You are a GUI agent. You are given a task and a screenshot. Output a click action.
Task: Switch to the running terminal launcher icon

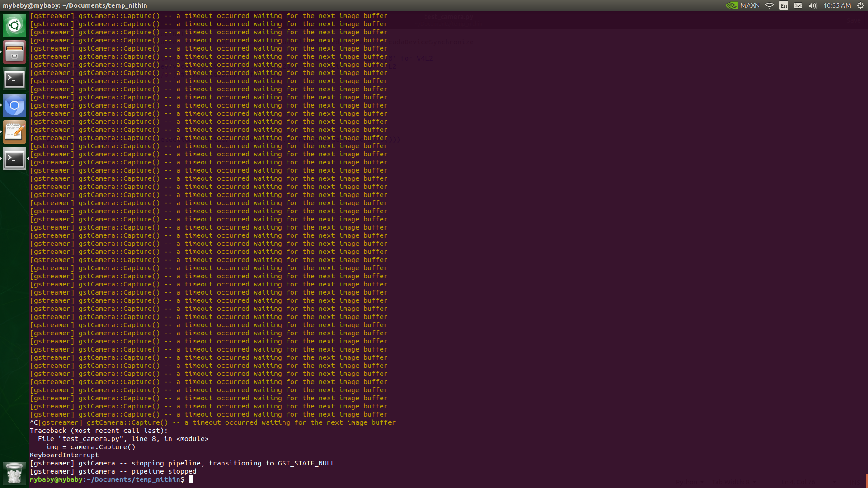pos(14,159)
